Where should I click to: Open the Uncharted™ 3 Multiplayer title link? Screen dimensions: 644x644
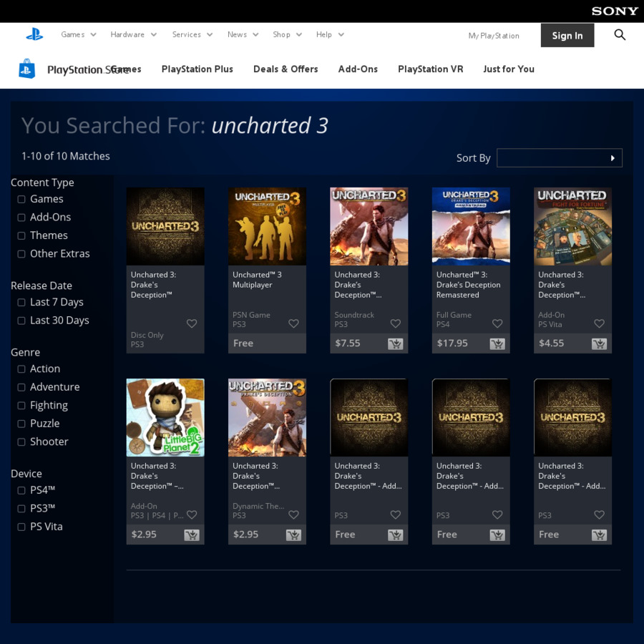[x=257, y=280]
